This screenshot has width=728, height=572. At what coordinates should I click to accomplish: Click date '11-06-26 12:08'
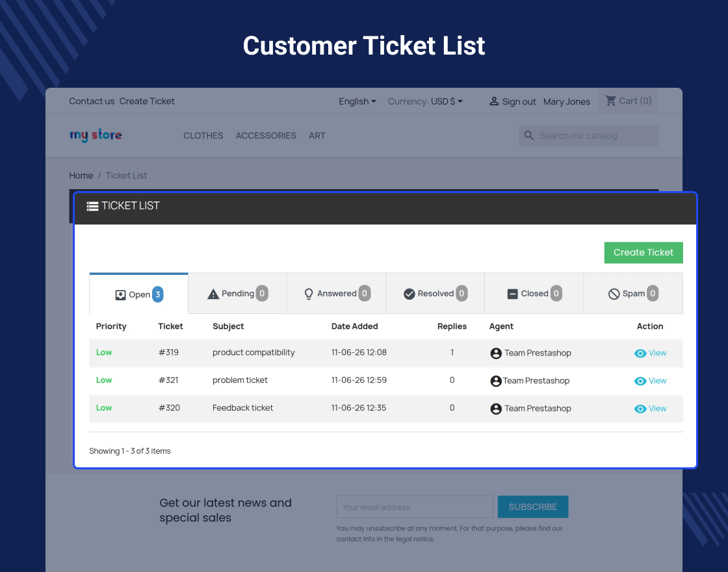(x=359, y=352)
